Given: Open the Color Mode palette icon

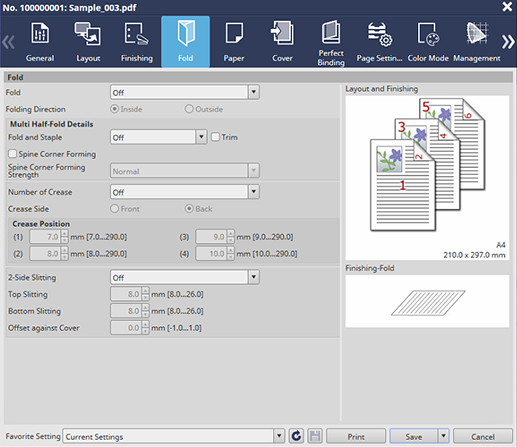Looking at the screenshot, I should coord(428,34).
